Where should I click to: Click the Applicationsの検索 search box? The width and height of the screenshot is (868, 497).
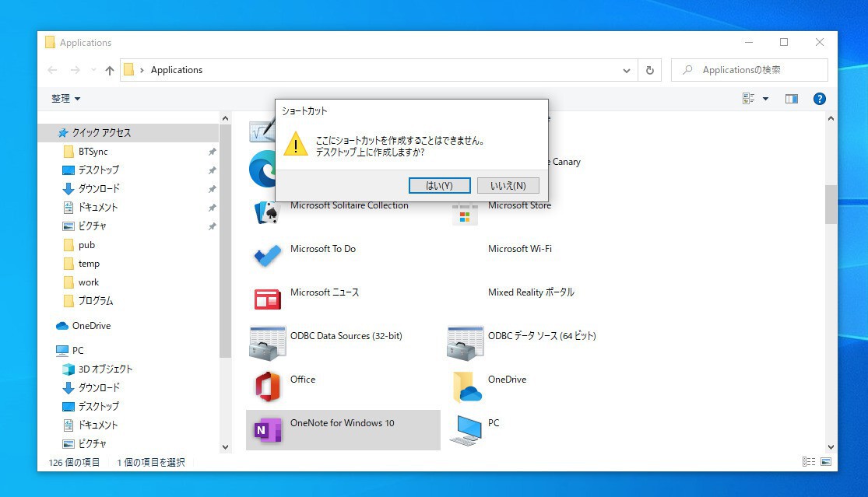tap(750, 70)
